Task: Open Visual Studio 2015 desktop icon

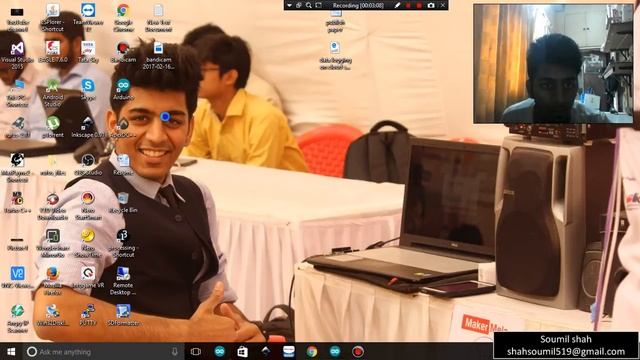Action: [x=17, y=55]
